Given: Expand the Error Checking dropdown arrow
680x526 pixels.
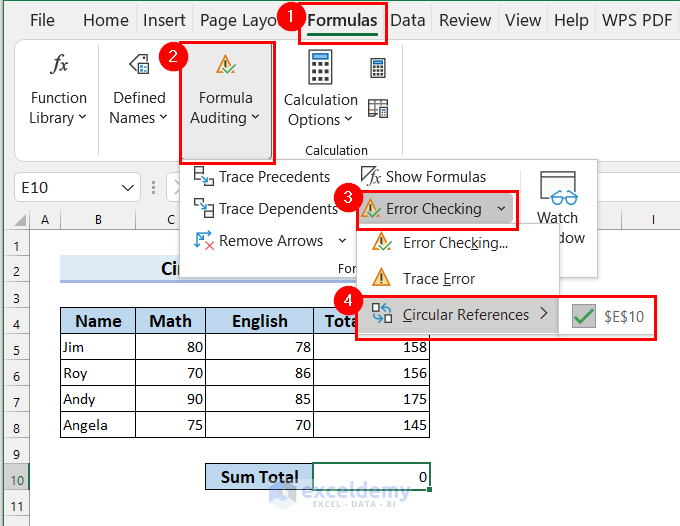Looking at the screenshot, I should pos(501,209).
